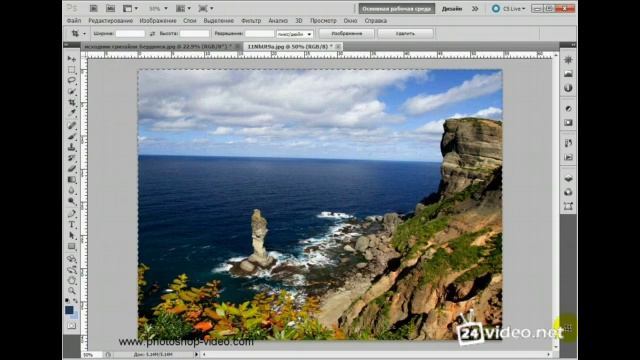Select the Pen tool

tap(72, 213)
